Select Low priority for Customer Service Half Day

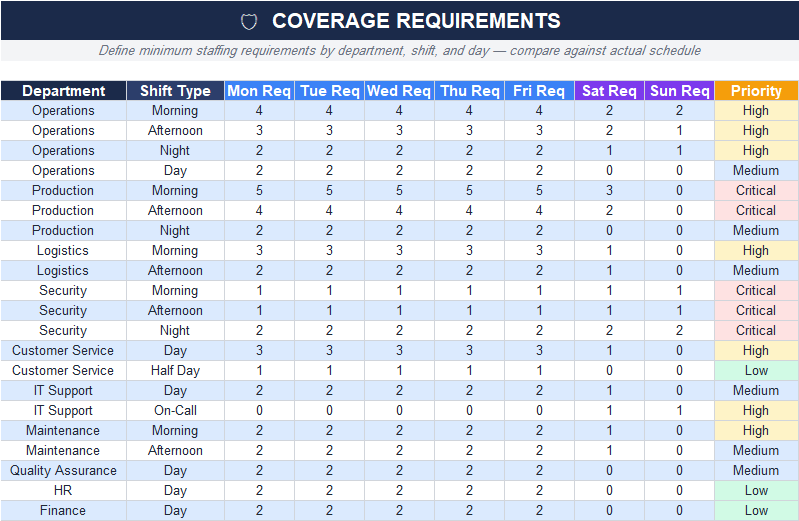(x=756, y=371)
